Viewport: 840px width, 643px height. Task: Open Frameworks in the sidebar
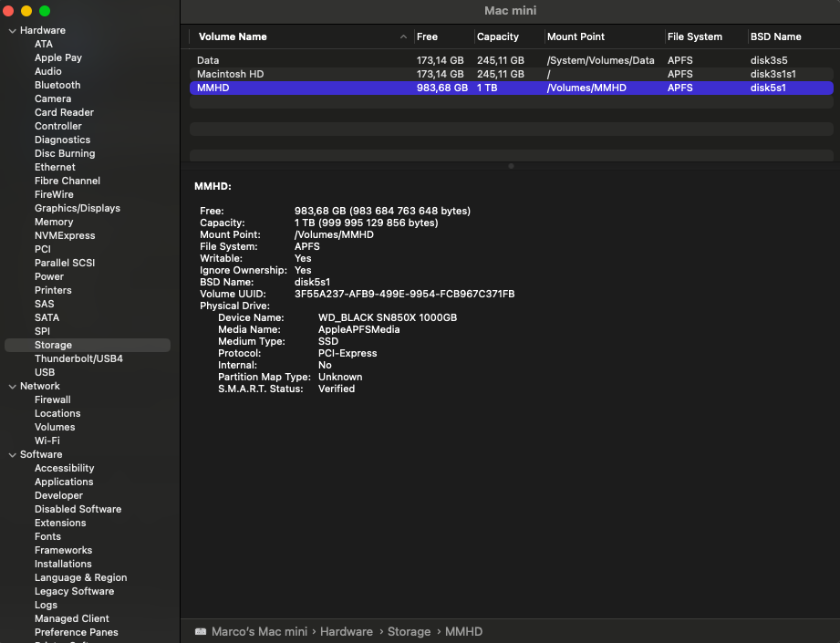tap(63, 550)
